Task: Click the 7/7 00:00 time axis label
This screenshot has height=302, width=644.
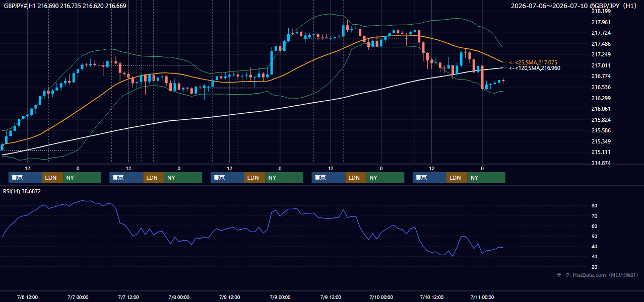Action: coord(78,297)
